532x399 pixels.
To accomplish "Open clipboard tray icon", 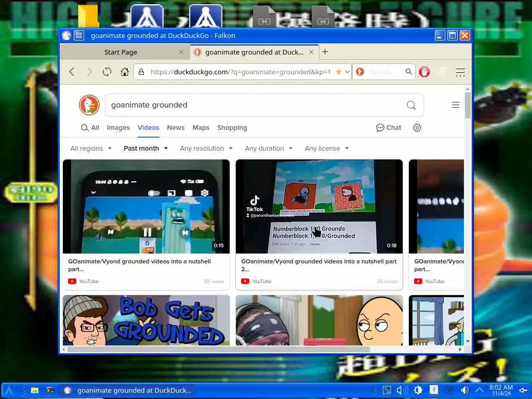I will (x=387, y=391).
